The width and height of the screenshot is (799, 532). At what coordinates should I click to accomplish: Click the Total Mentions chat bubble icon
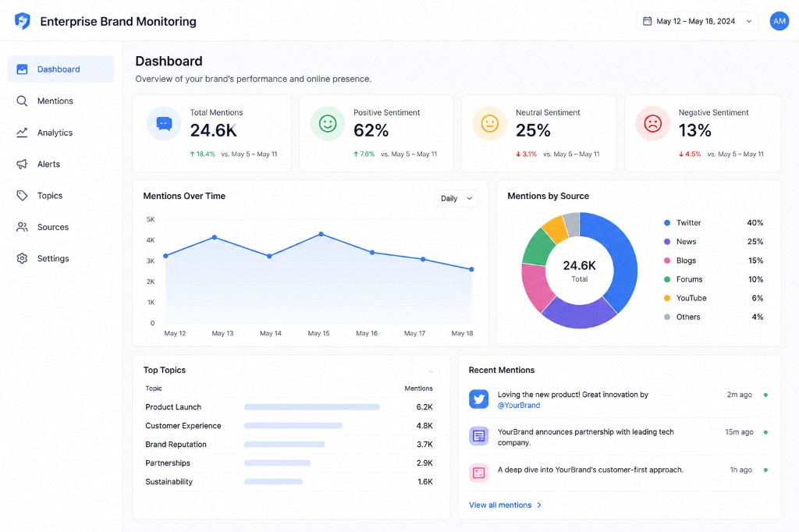164,123
